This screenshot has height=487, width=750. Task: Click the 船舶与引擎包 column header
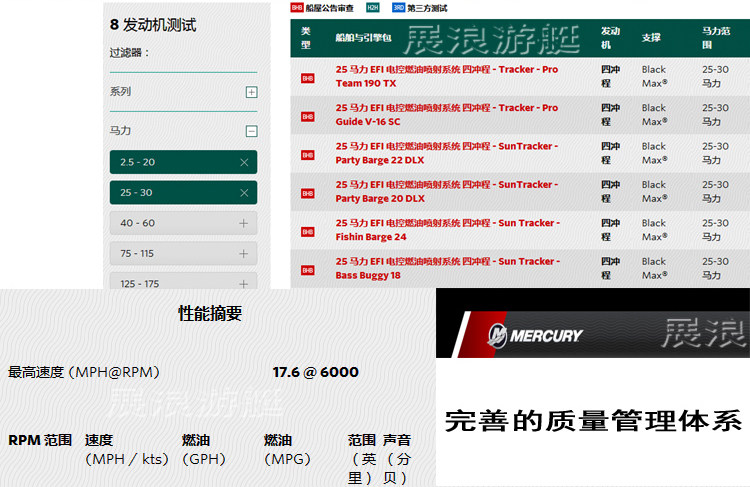(x=364, y=38)
